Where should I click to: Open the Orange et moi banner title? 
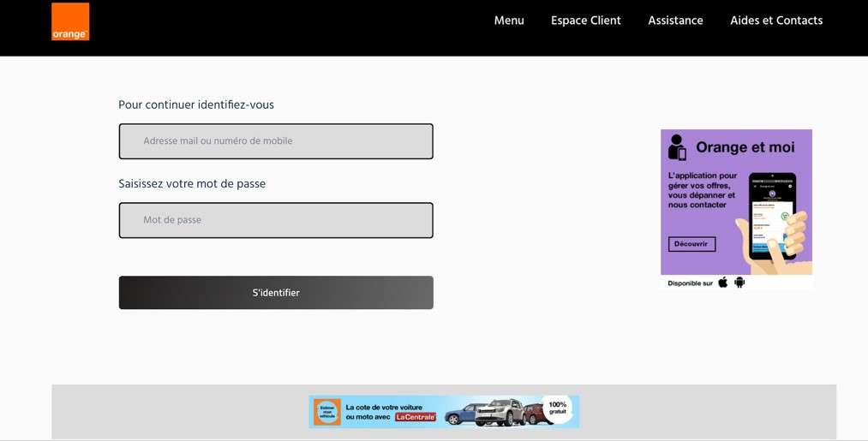pyautogui.click(x=745, y=147)
